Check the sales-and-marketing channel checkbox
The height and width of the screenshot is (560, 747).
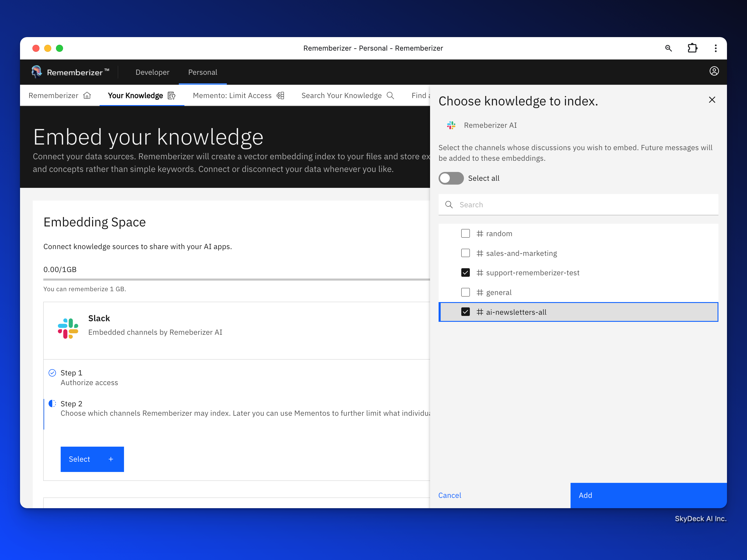(x=465, y=253)
